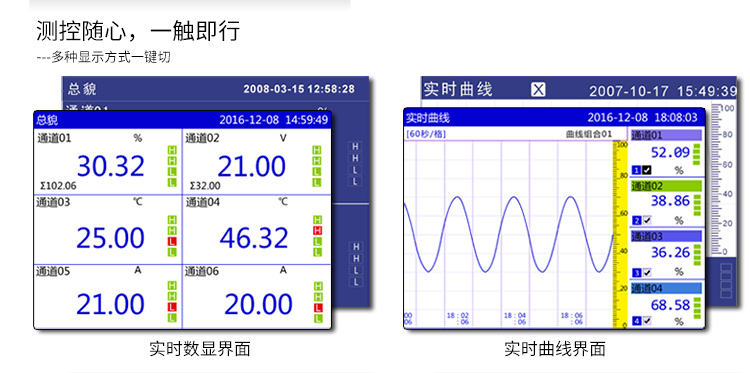This screenshot has height=373, width=750.
Task: Click the 30.32 reading of 通道01
Action: [x=110, y=166]
